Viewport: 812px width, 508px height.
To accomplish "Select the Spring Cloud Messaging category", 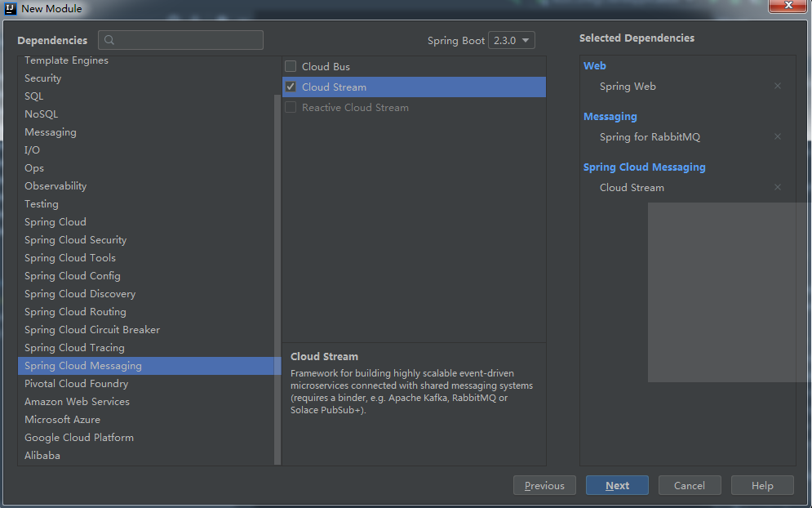I will pos(83,366).
